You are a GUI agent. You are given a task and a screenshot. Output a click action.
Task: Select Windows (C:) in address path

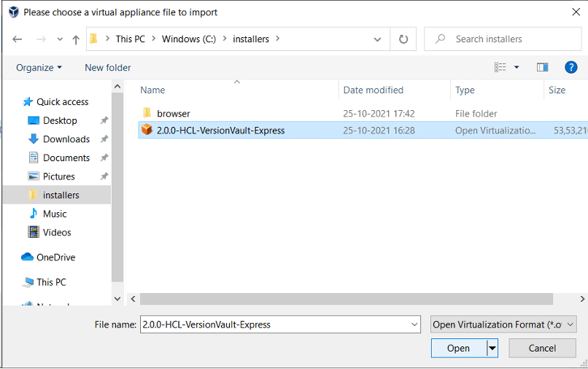(189, 39)
